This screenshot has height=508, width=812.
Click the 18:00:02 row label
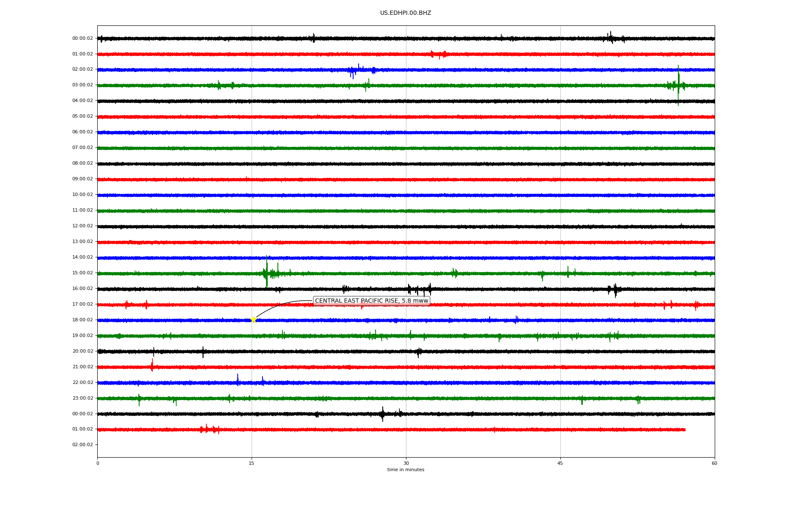(82, 320)
